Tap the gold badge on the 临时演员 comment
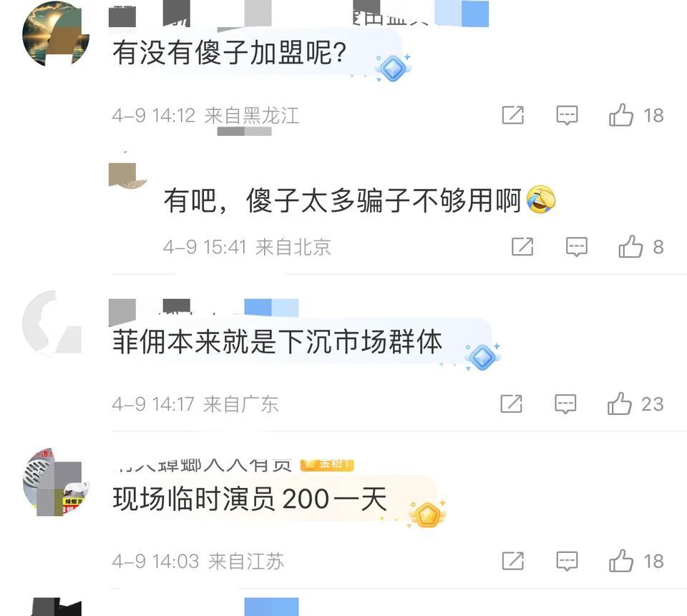 tap(428, 514)
